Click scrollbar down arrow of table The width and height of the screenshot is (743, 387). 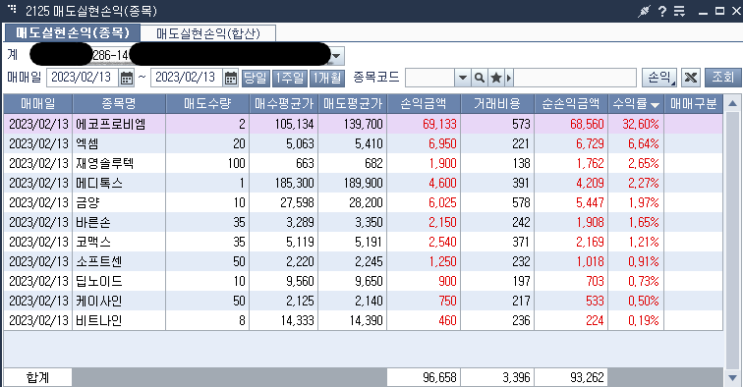pyautogui.click(x=733, y=378)
